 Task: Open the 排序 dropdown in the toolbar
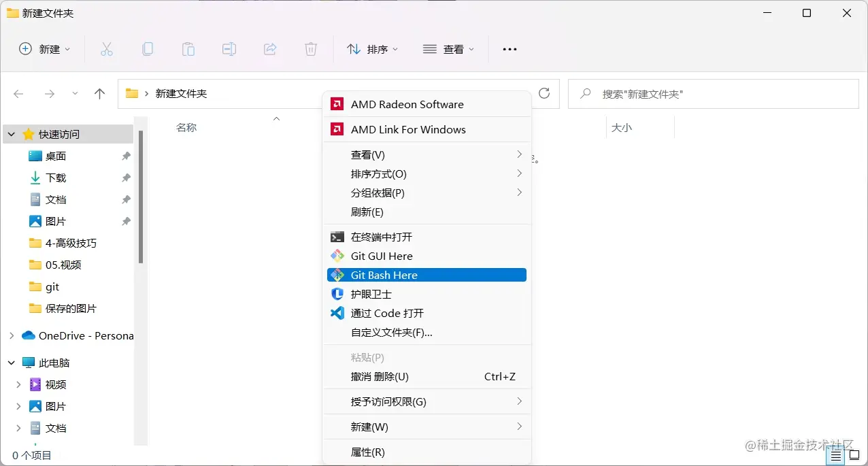point(373,48)
